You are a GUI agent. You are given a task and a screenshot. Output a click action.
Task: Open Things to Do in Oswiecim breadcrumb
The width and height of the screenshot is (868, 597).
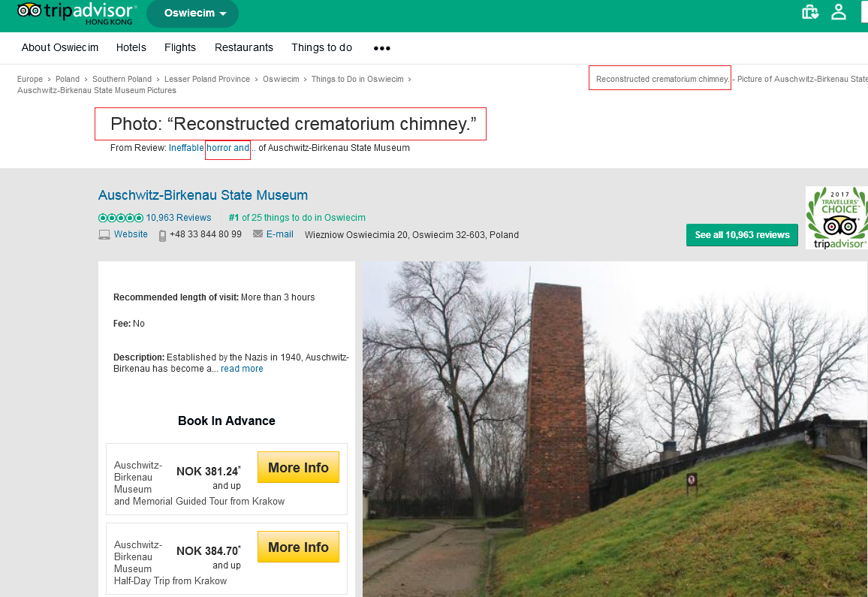point(357,79)
